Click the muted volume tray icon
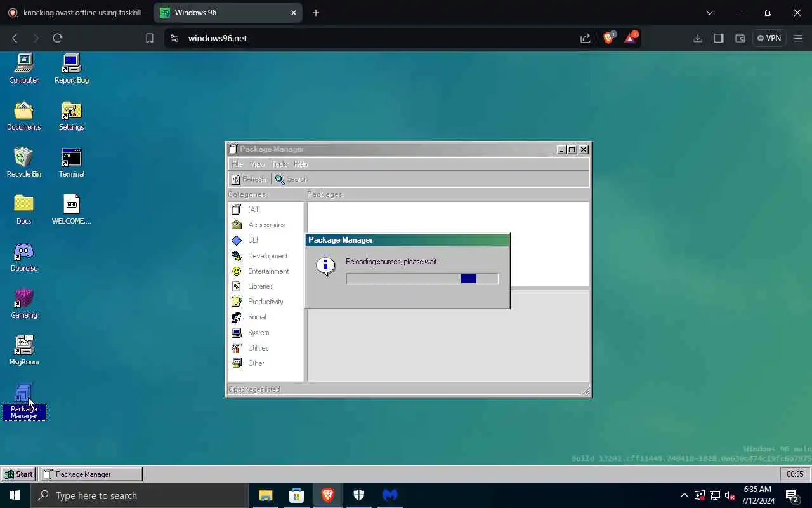The height and width of the screenshot is (508, 812). point(730,495)
